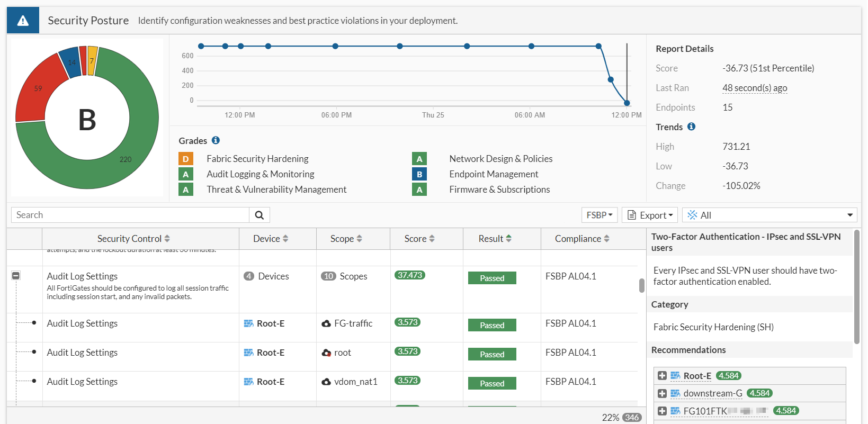Image resolution: width=868 pixels, height=424 pixels.
Task: Open the Export dropdown menu
Action: point(650,215)
